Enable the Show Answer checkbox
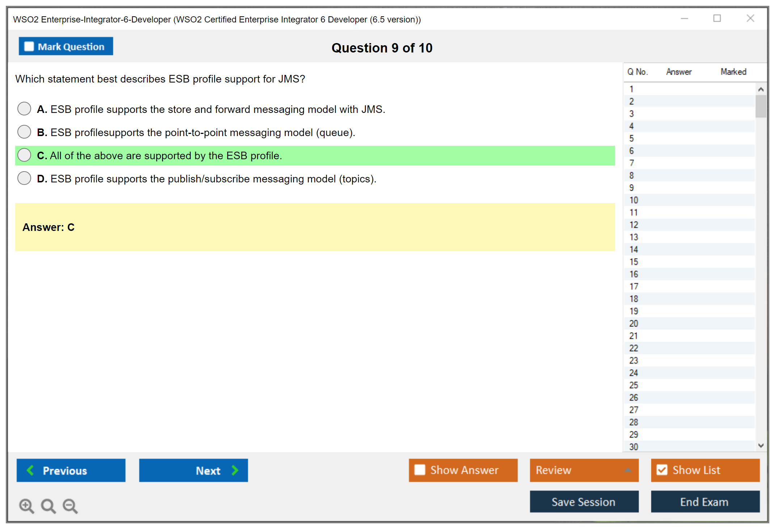 [x=420, y=470]
